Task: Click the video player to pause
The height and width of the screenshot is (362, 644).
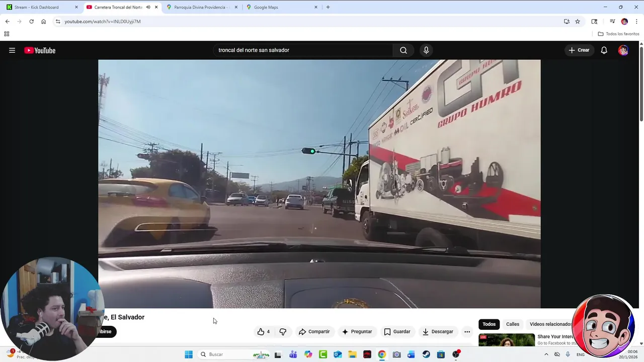Action: [x=319, y=184]
